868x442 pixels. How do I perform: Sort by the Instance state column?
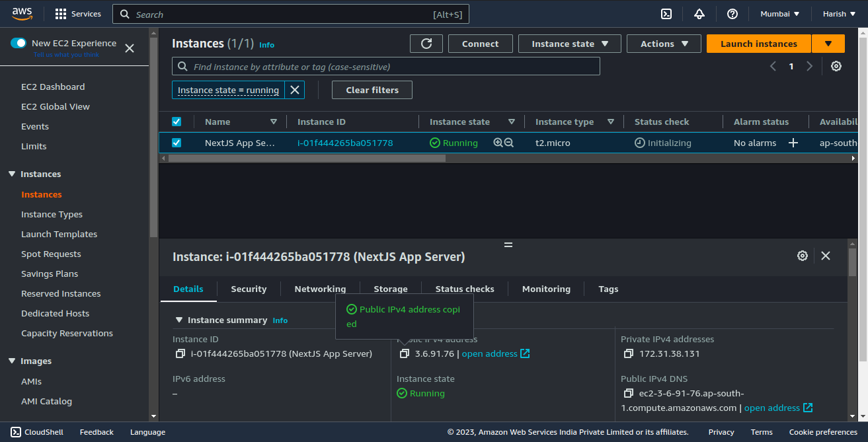pos(512,122)
